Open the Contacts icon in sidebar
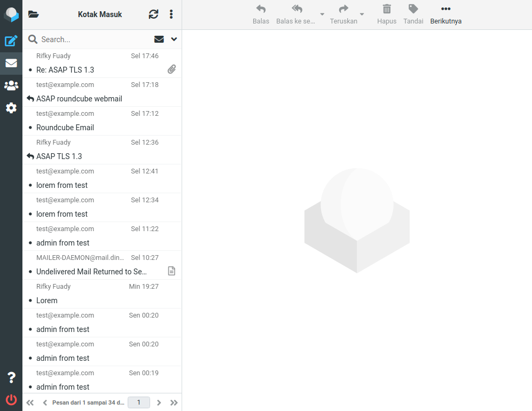The width and height of the screenshot is (532, 411). (x=11, y=85)
